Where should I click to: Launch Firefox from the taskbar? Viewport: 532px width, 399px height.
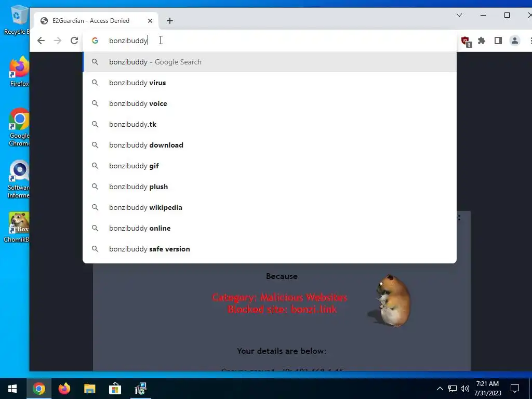coord(64,389)
